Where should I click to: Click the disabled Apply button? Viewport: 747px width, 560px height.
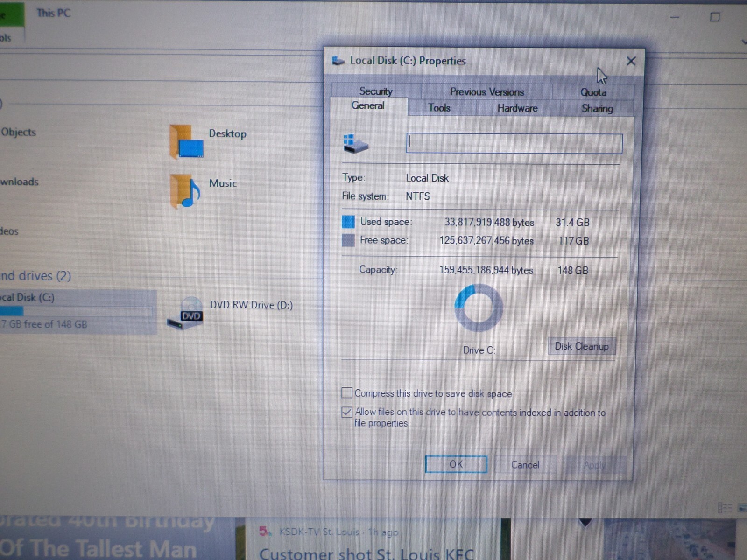tap(594, 465)
